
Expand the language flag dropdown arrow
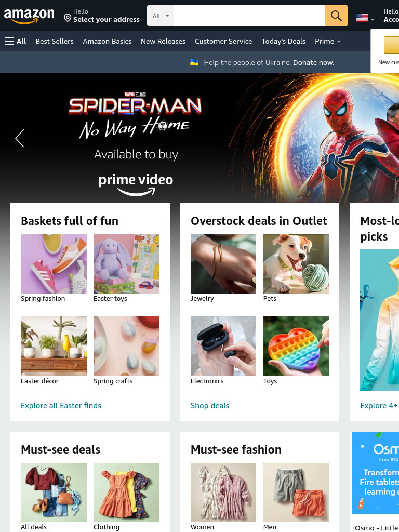pos(373,20)
